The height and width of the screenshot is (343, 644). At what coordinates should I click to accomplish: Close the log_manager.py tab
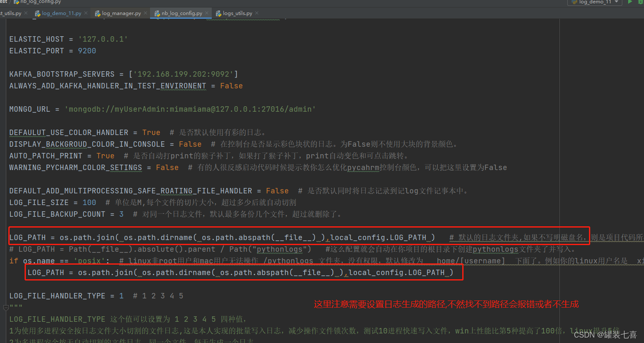(145, 13)
